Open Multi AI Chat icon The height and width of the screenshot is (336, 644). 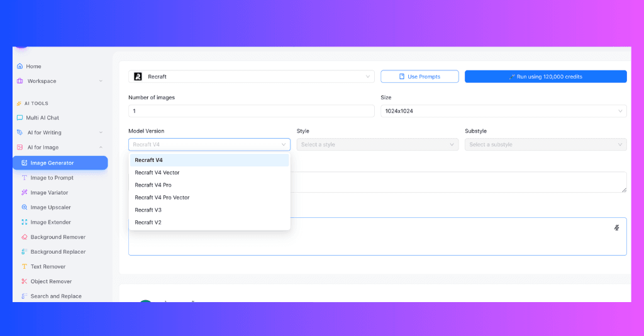pyautogui.click(x=19, y=117)
